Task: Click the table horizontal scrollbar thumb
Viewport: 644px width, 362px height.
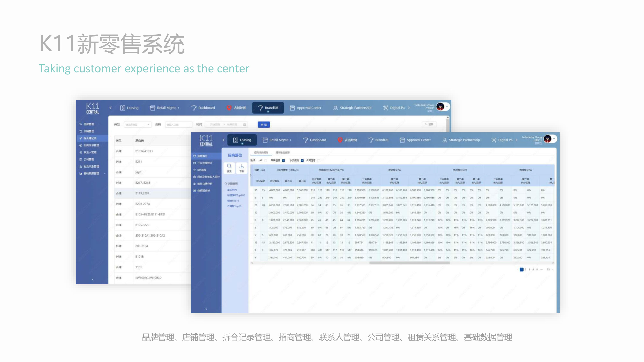Action: point(410,263)
